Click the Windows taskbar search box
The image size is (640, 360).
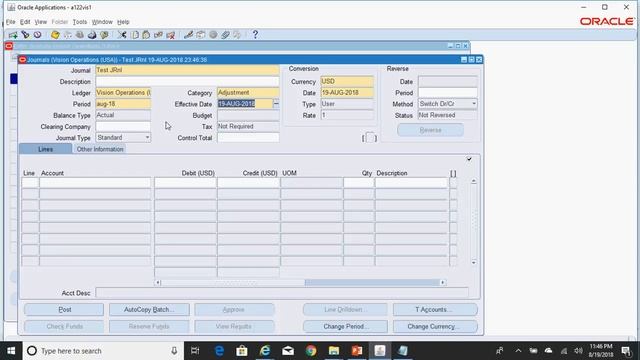pos(103,351)
